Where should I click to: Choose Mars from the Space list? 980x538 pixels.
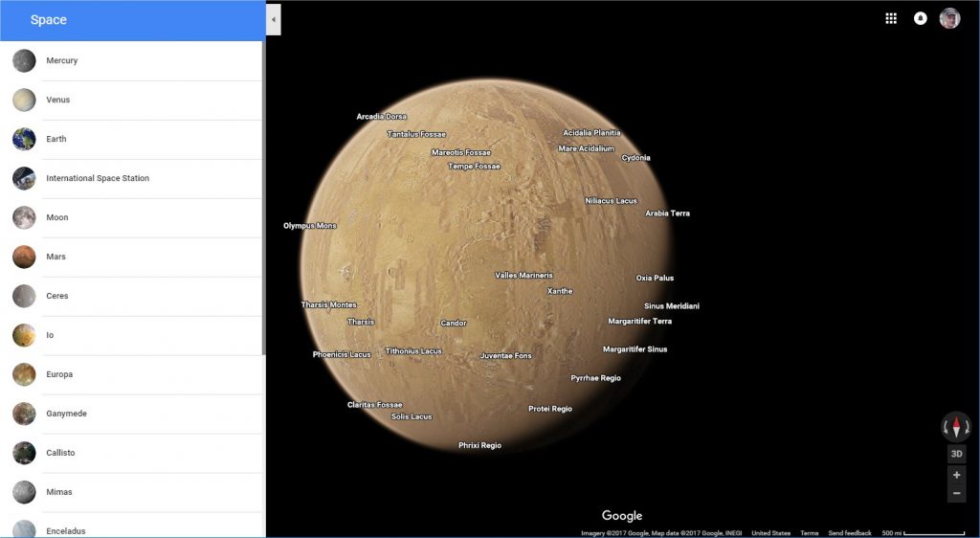pyautogui.click(x=56, y=257)
